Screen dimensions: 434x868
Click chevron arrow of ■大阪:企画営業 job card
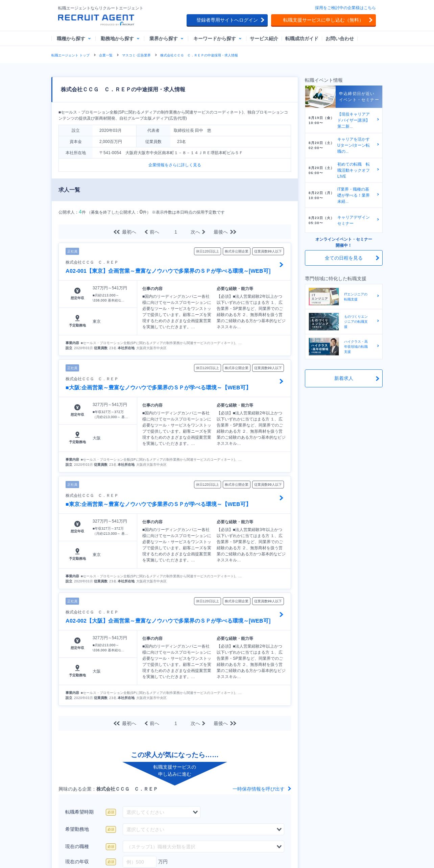tap(281, 381)
